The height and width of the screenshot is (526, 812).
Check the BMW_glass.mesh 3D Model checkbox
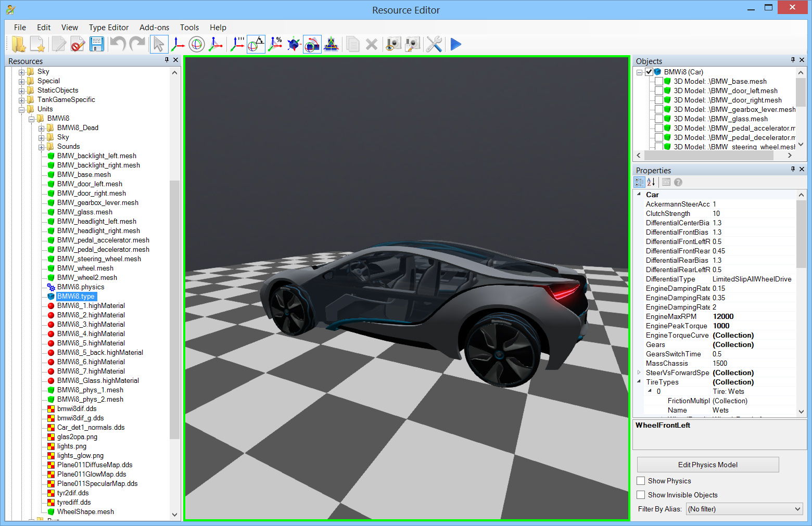pyautogui.click(x=659, y=119)
